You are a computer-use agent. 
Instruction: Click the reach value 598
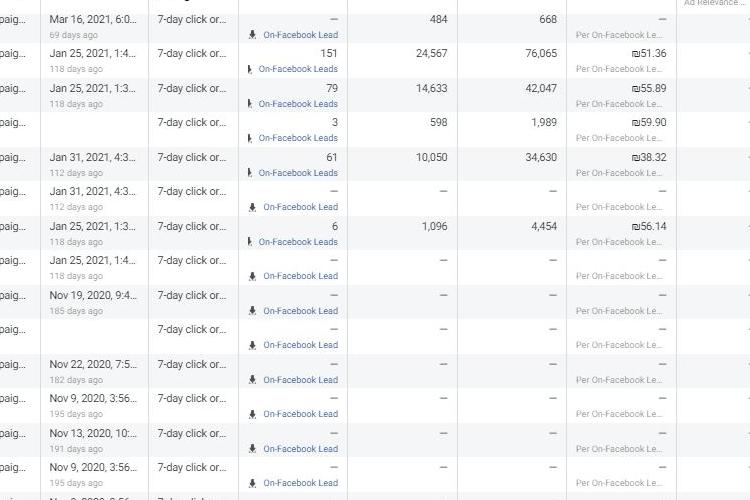tap(438, 122)
